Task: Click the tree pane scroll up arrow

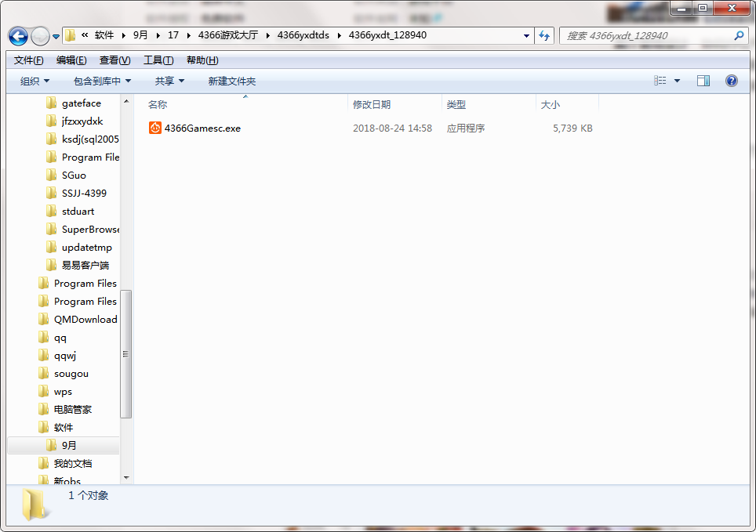Action: point(126,101)
